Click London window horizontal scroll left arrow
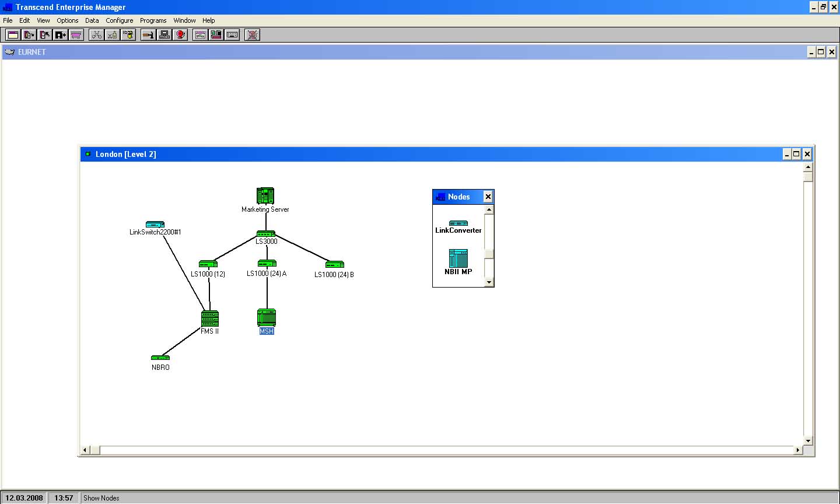840x504 pixels. pos(85,450)
